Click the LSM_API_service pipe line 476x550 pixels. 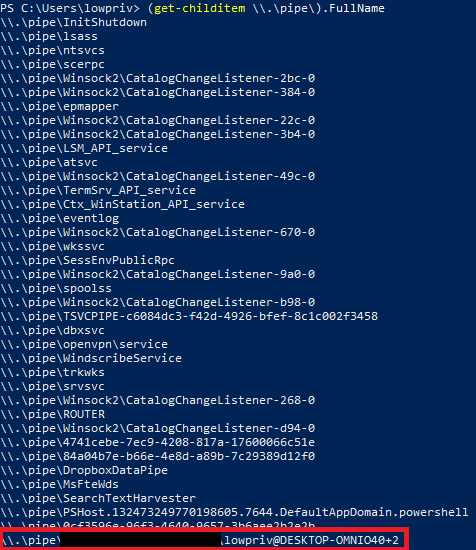[84, 148]
